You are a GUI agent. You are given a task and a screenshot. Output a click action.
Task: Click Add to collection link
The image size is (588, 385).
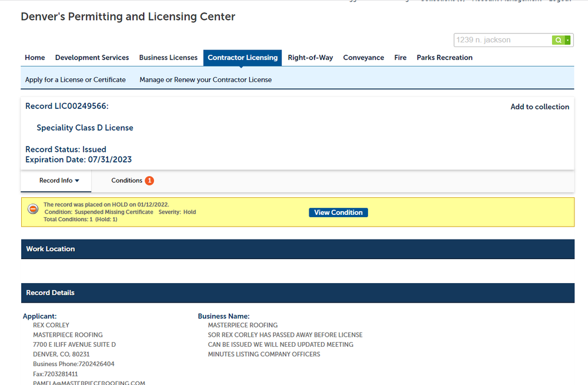(540, 107)
